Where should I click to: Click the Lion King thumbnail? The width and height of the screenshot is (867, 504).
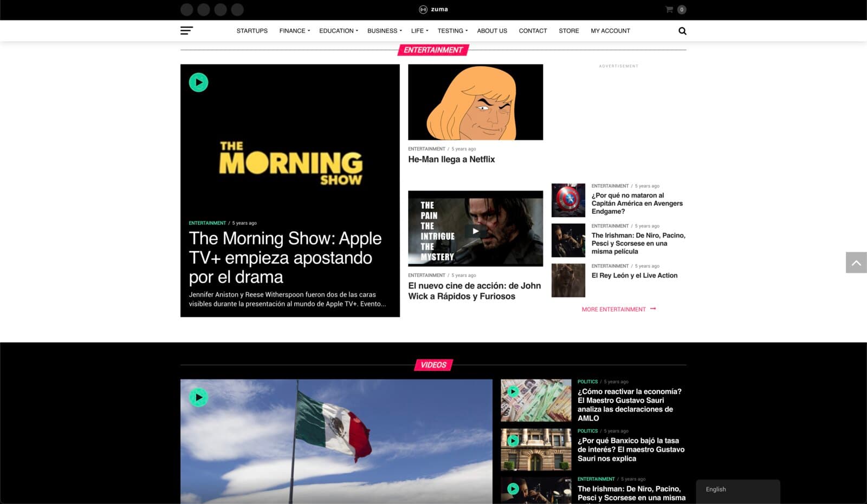point(568,280)
